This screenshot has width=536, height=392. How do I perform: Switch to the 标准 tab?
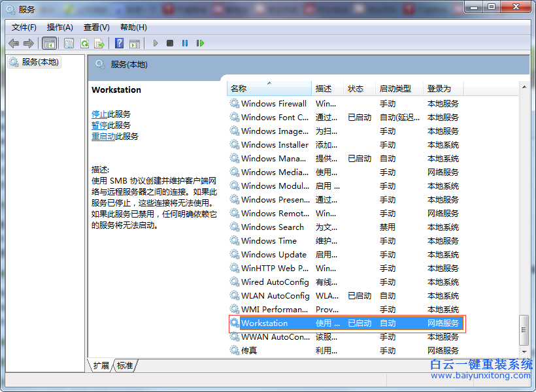[x=124, y=366]
